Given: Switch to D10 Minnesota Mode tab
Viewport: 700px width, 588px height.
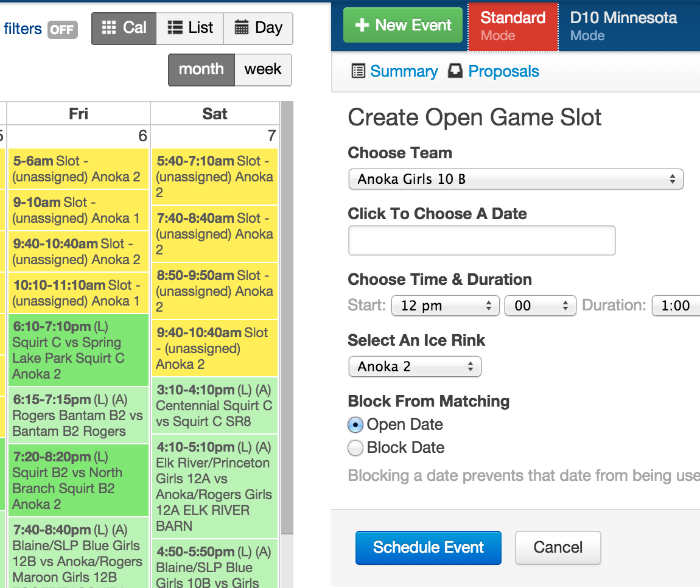Looking at the screenshot, I should coord(623,26).
